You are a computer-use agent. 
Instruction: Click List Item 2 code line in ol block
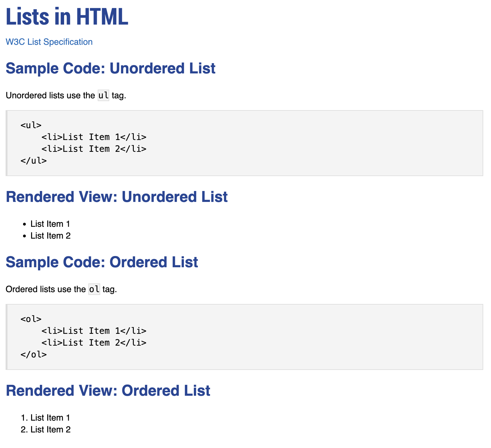(x=94, y=343)
